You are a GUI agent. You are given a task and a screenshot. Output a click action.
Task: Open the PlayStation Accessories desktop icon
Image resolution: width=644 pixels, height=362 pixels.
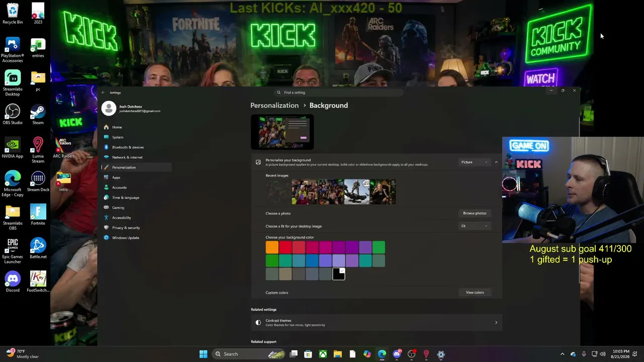13,50
